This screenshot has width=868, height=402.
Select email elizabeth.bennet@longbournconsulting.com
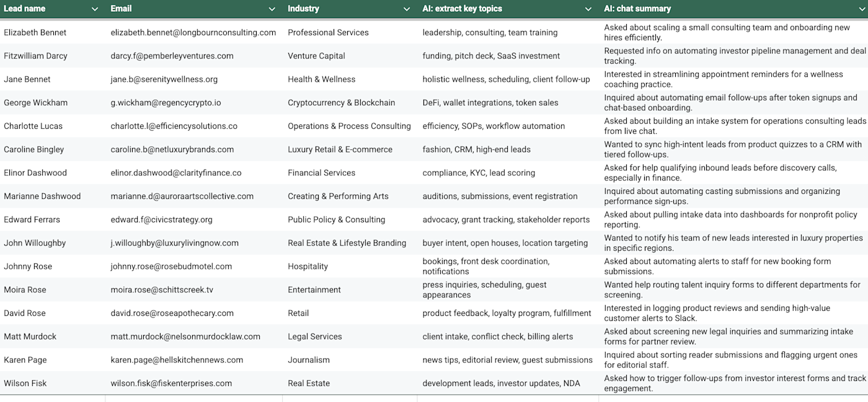(193, 32)
